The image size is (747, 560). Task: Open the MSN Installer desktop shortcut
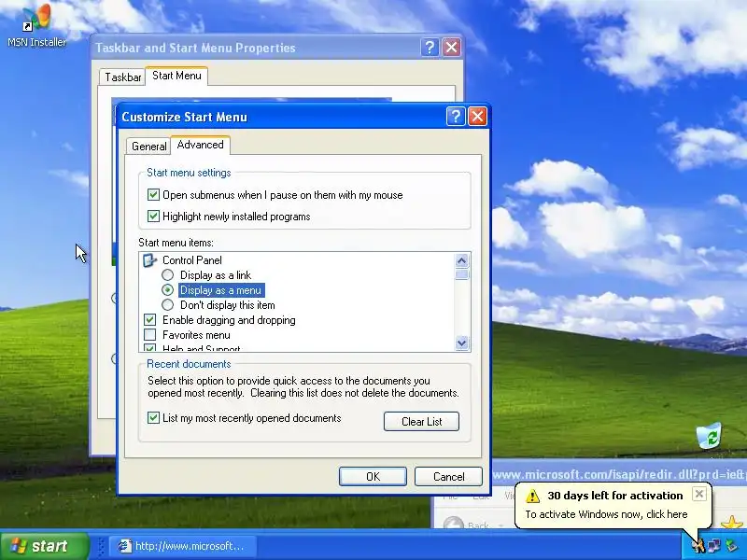[x=36, y=26]
